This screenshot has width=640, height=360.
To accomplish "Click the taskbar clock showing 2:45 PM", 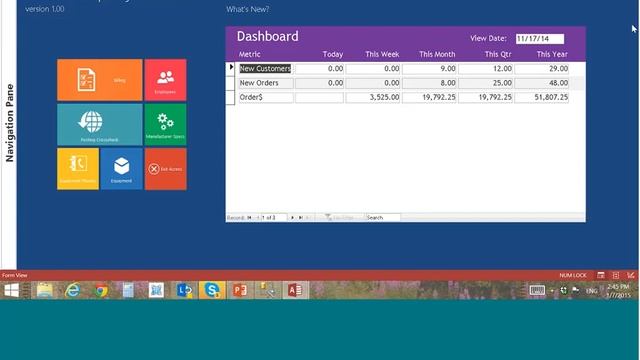I will (619, 291).
